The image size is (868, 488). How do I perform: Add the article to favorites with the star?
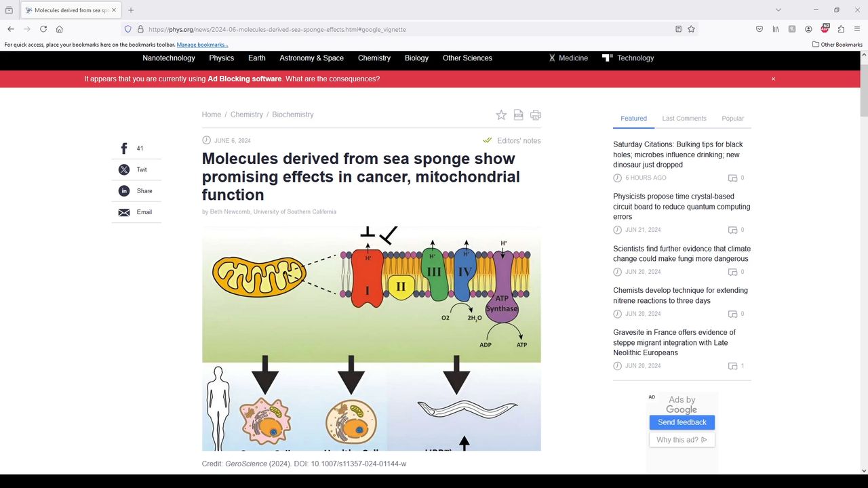coord(501,115)
